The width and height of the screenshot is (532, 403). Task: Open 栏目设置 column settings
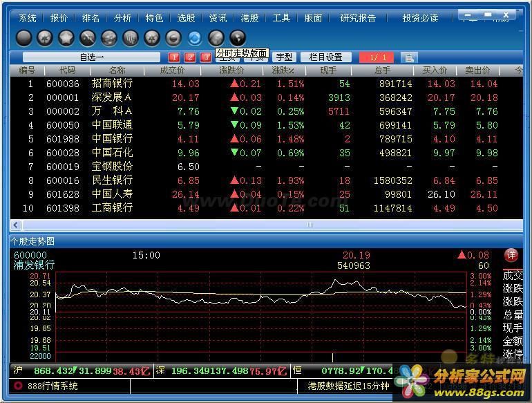325,57
